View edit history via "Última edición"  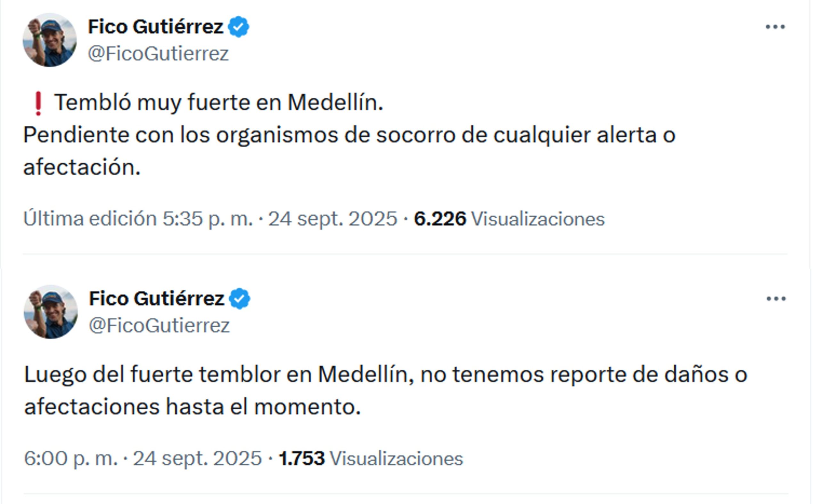[90, 219]
